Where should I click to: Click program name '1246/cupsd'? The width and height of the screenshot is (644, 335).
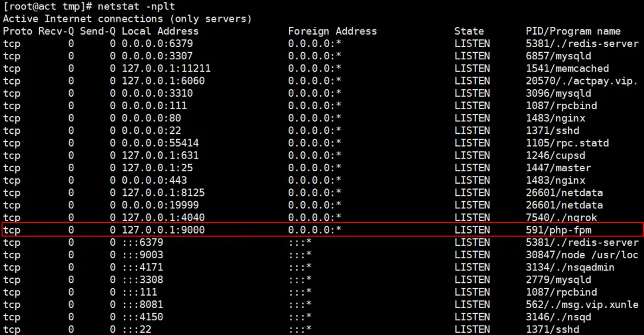point(555,155)
